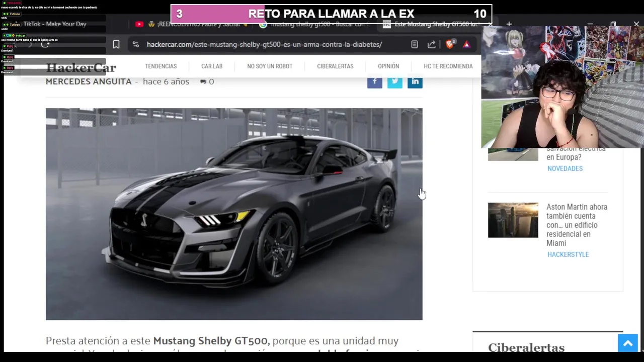Open the salvación eléctrica en Europa article
The width and height of the screenshot is (644, 362).
576,153
